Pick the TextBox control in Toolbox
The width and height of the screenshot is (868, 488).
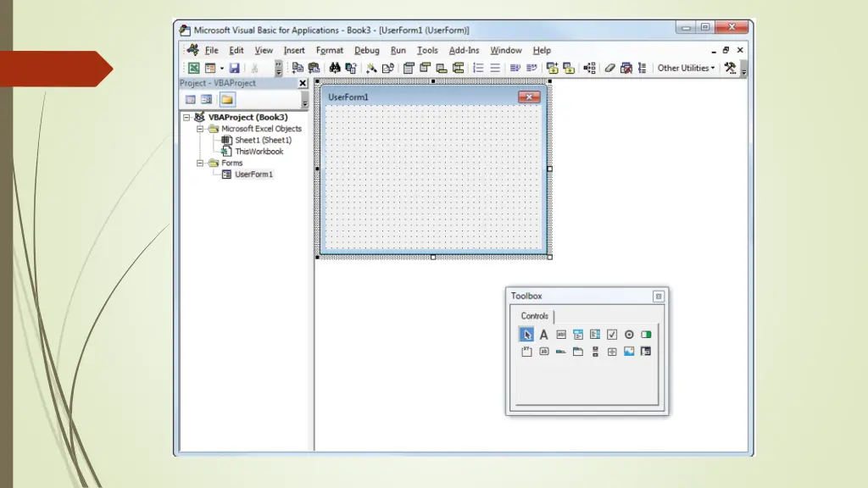(561, 334)
